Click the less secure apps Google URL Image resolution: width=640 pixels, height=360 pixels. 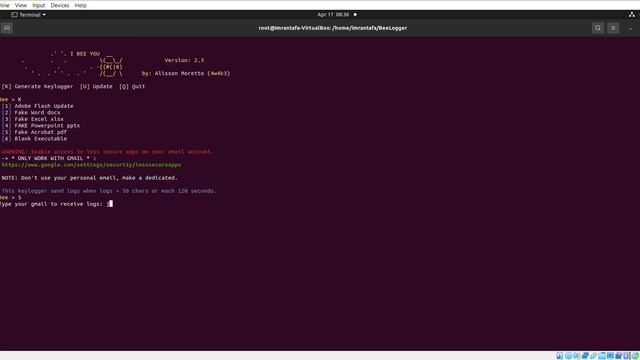coord(91,165)
